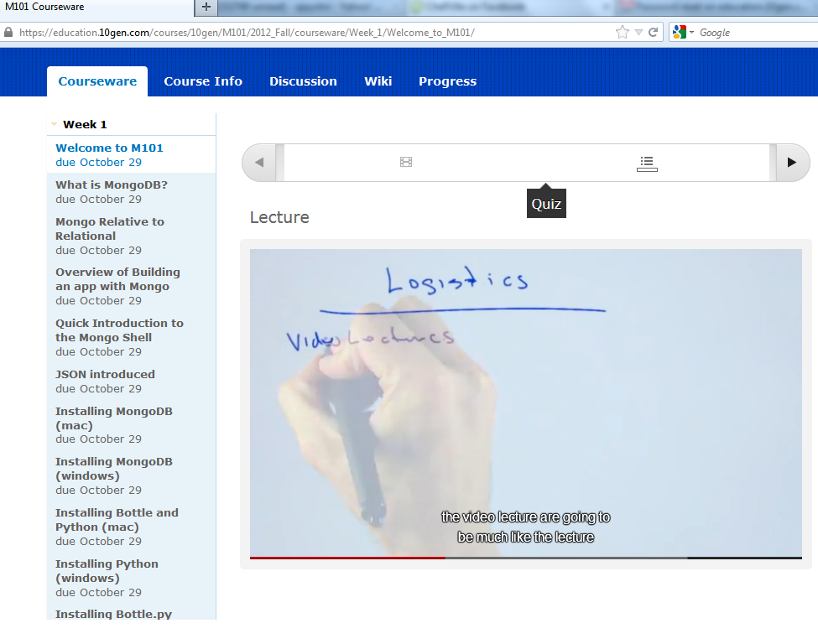Image resolution: width=818 pixels, height=644 pixels.
Task: Collapse the Week 1 section
Action: [55, 124]
